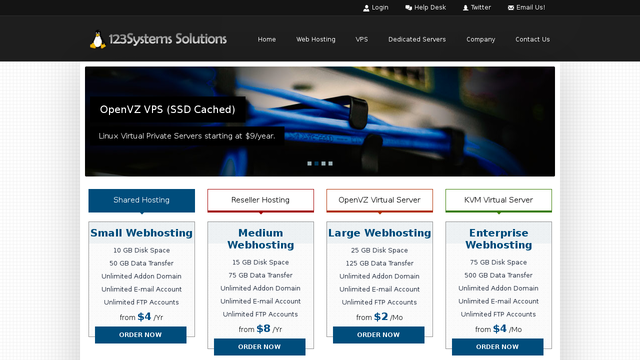
Task: Click the Enterprise Webhosting heading
Action: point(498,239)
